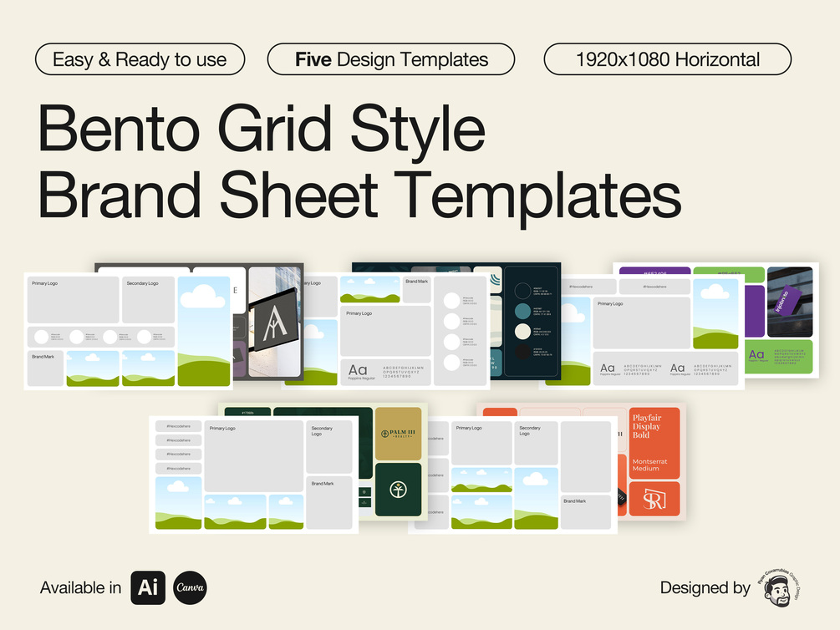Click the teal wave pattern tile

495,279
